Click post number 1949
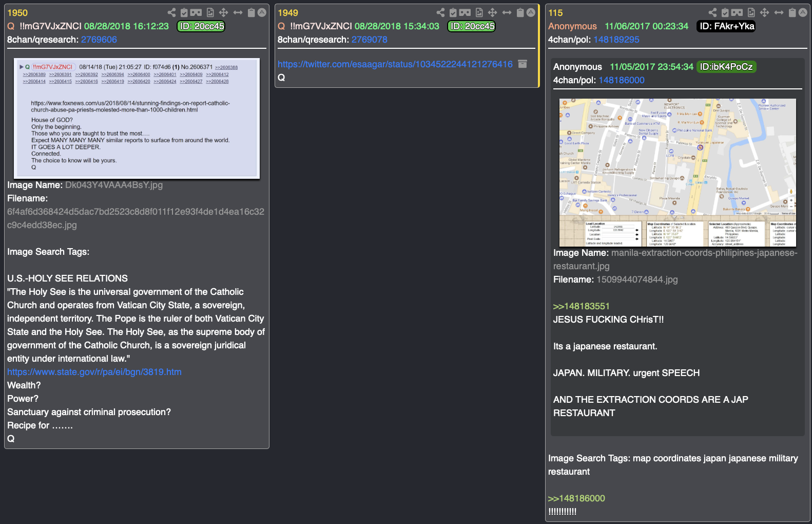 [288, 13]
